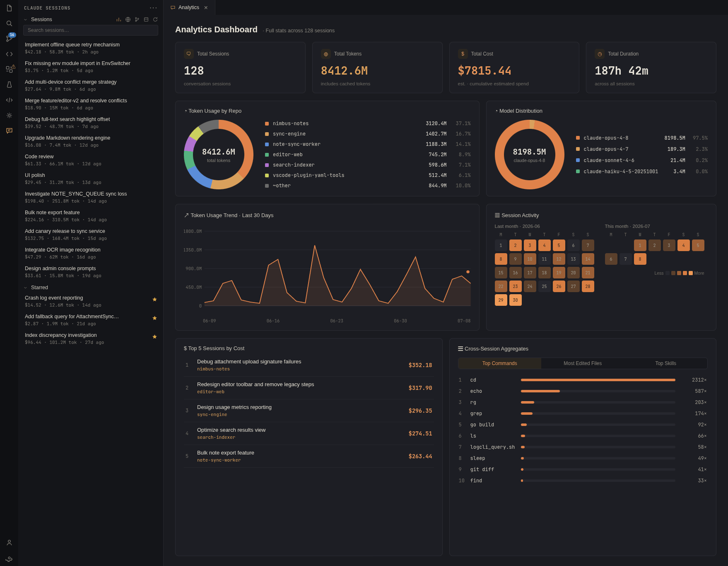Image resolution: width=728 pixels, height=566 pixels.
Task: Close the Analytics tab
Action: [206, 7]
